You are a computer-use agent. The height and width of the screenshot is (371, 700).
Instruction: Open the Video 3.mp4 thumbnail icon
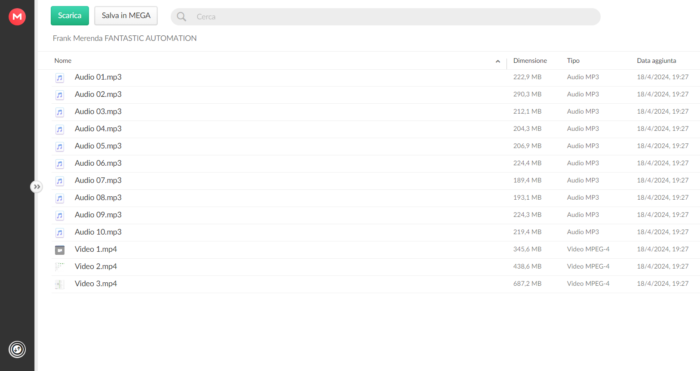(x=59, y=284)
